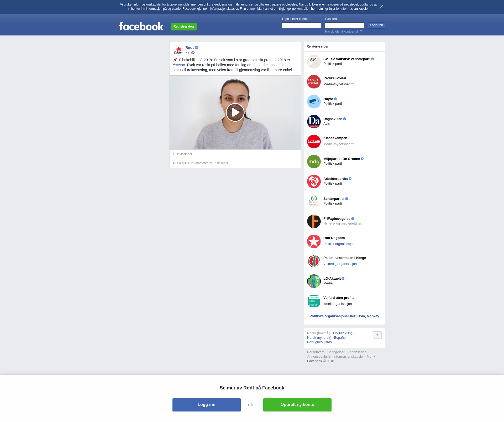Open Personvern footer link
Screen dimensions: 504x422
coord(316,352)
